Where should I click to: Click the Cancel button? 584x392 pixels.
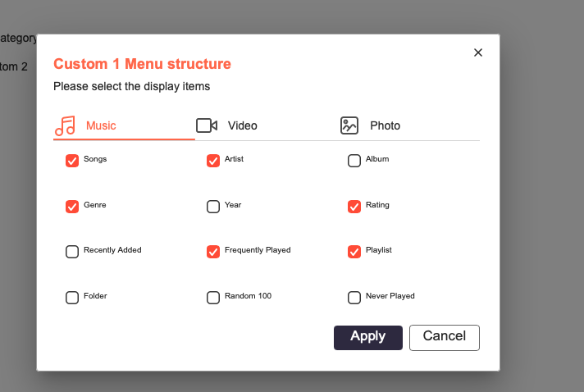[x=444, y=337]
